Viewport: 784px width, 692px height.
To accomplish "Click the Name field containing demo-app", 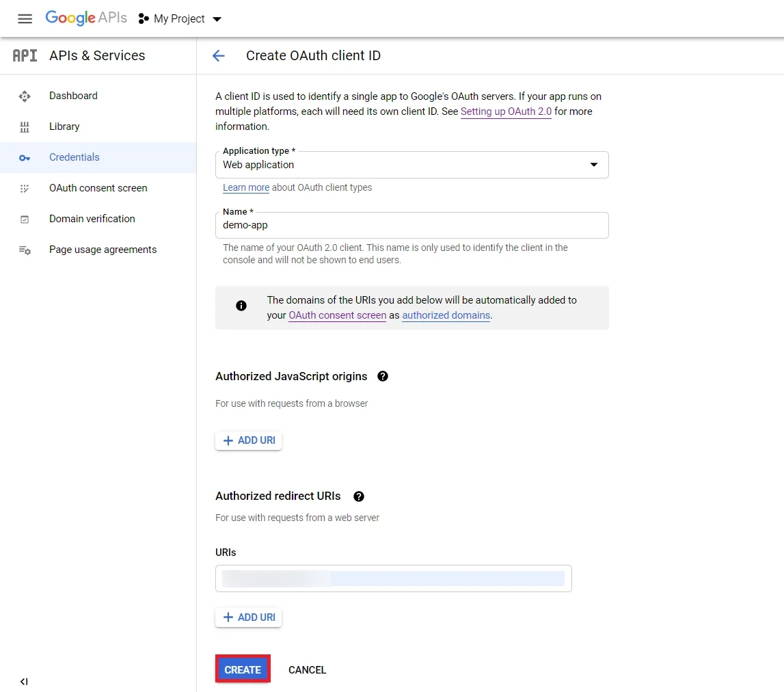I will click(x=410, y=225).
